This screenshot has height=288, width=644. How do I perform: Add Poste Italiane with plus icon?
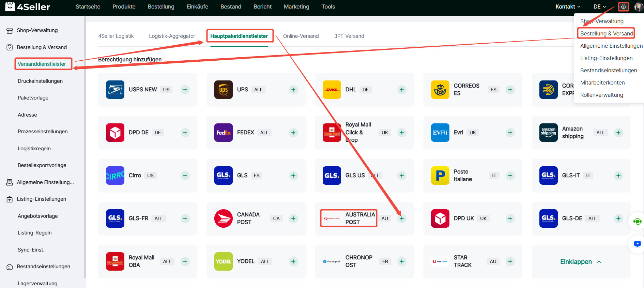510,176
